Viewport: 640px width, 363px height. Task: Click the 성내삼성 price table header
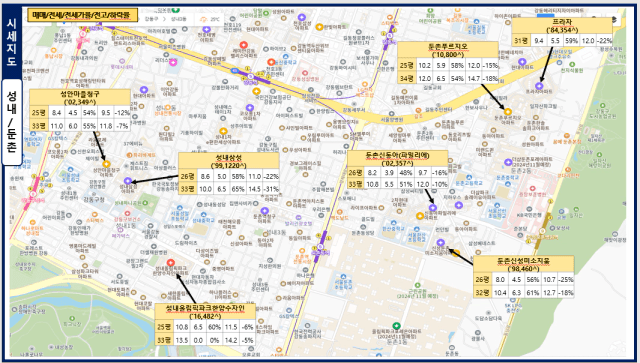[229, 161]
